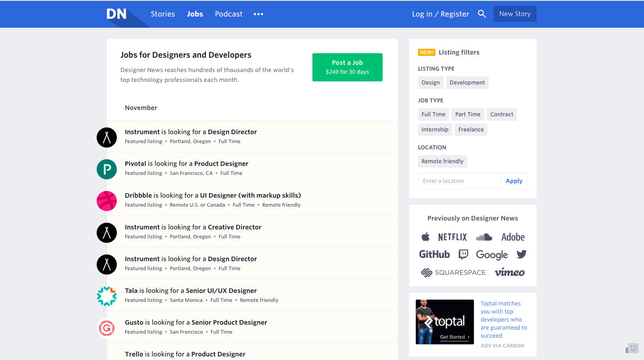Click the Vimeo logo
Screen dimensions: 644x360
tap(510, 272)
